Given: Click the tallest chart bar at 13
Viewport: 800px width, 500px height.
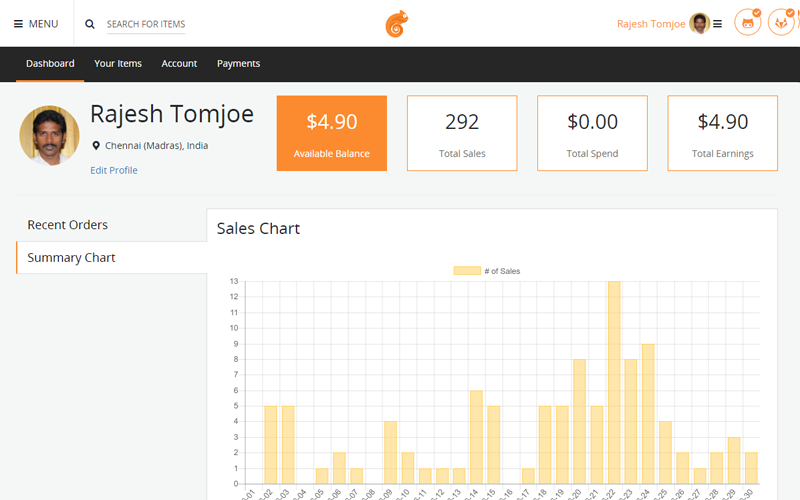Looking at the screenshot, I should (614, 383).
